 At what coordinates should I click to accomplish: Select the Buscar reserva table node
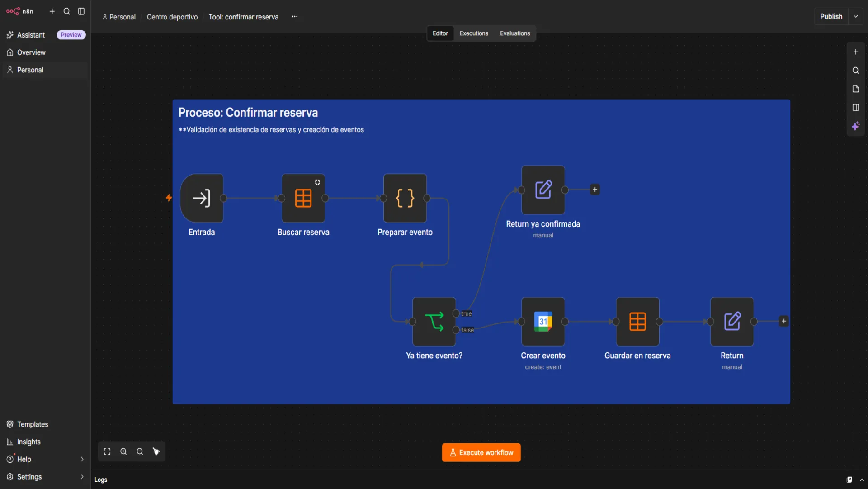tap(303, 198)
